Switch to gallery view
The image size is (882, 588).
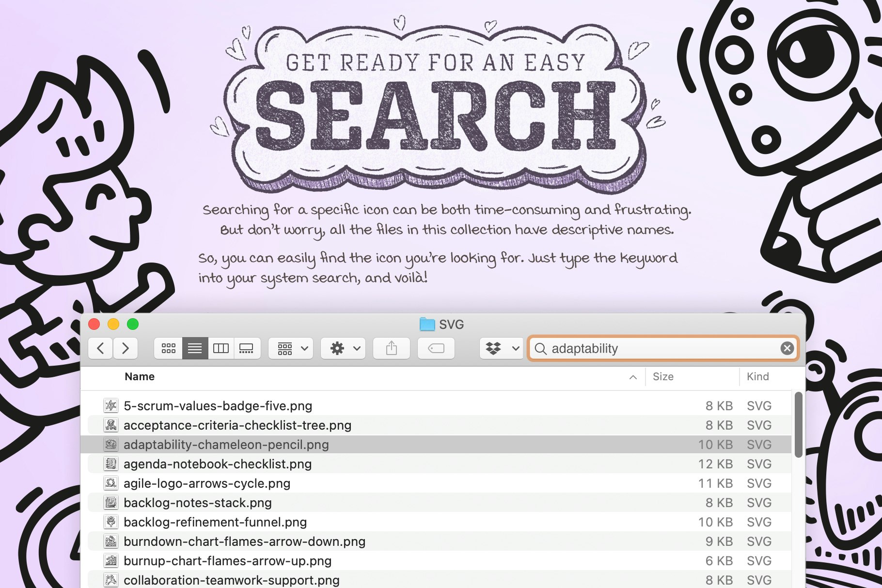[247, 348]
